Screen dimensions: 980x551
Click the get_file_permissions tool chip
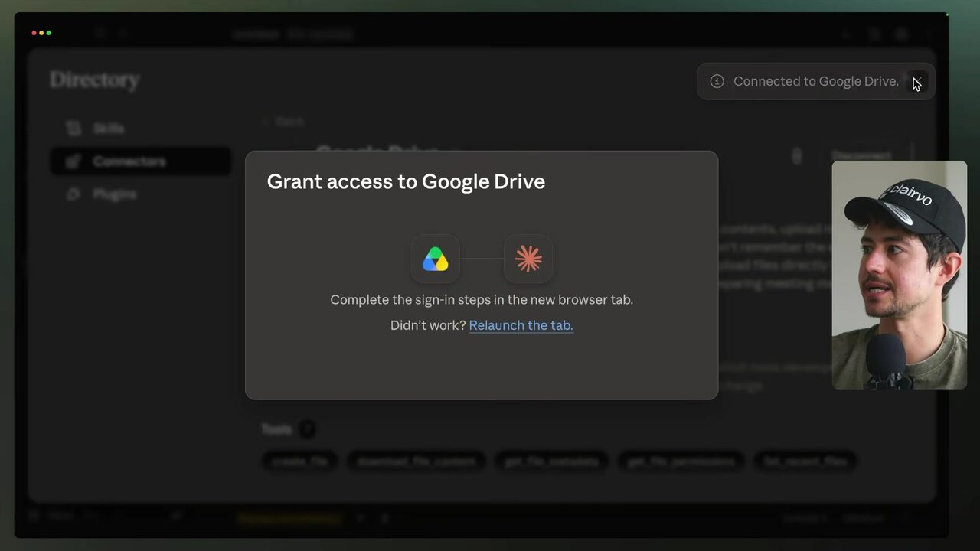[x=681, y=461]
